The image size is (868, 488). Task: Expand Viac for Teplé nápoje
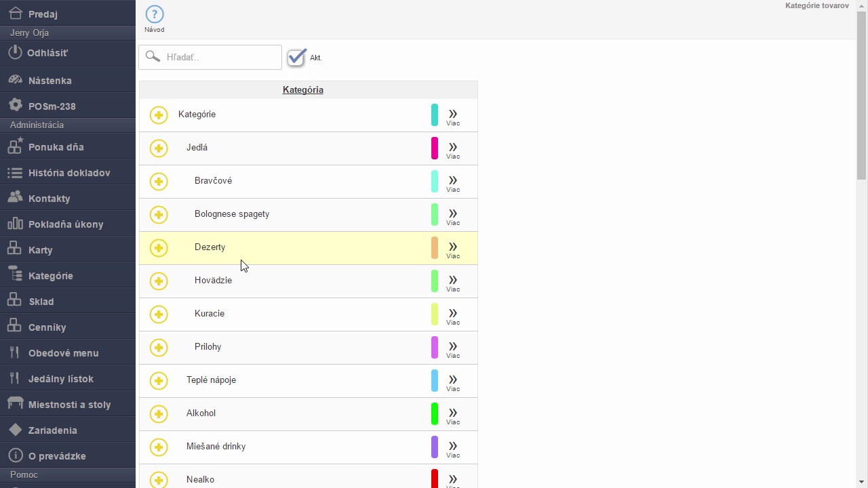click(453, 383)
